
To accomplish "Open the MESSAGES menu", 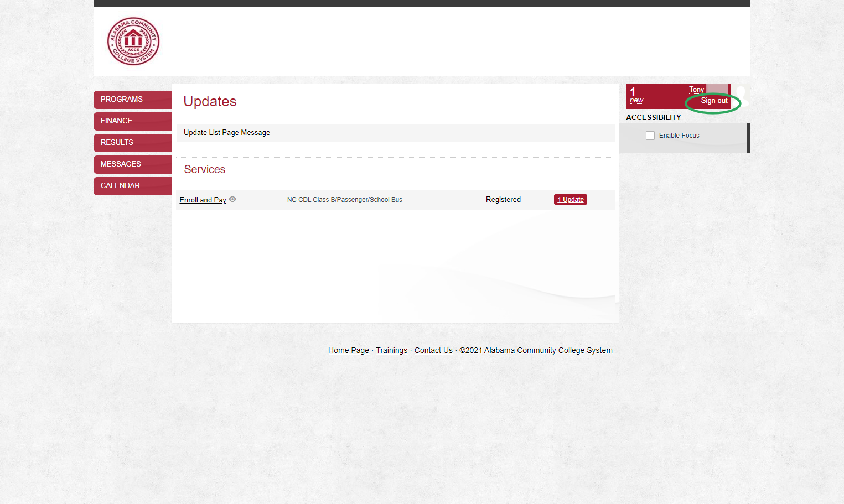I will pyautogui.click(x=133, y=164).
